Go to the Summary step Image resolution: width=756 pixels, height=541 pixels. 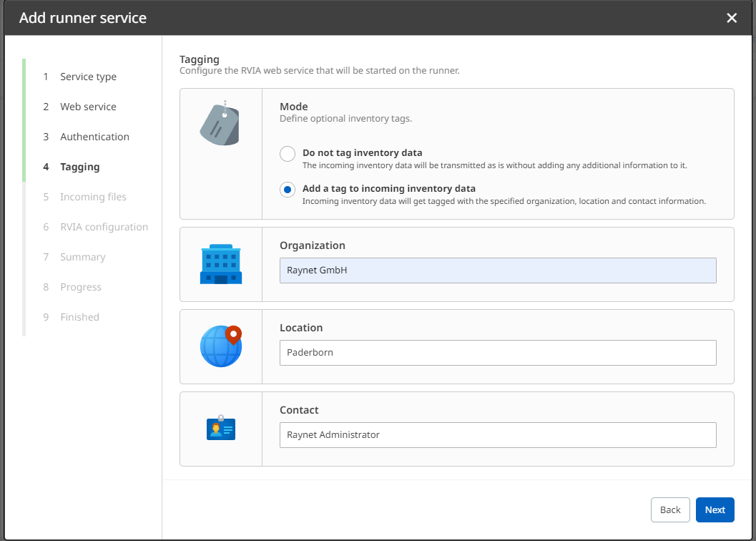pos(83,257)
